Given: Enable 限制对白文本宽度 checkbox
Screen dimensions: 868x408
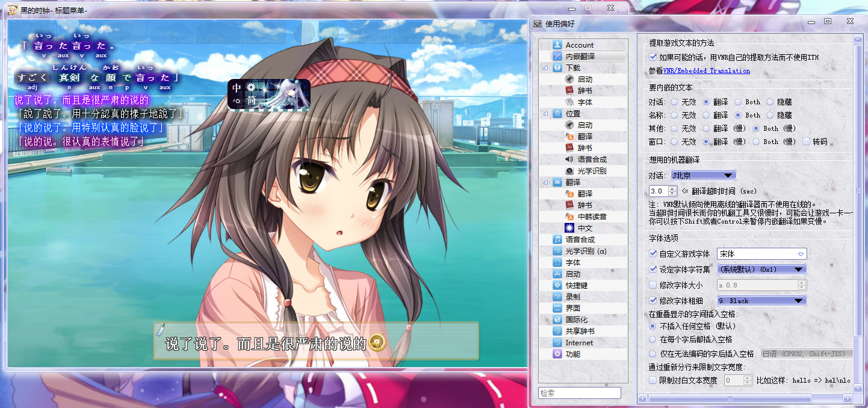Looking at the screenshot, I should pos(653,380).
